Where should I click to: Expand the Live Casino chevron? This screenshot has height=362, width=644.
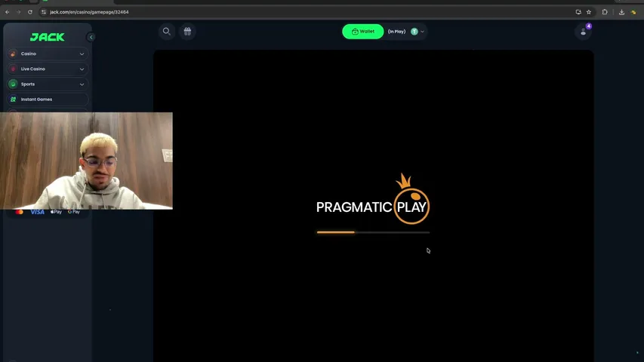pos(82,69)
